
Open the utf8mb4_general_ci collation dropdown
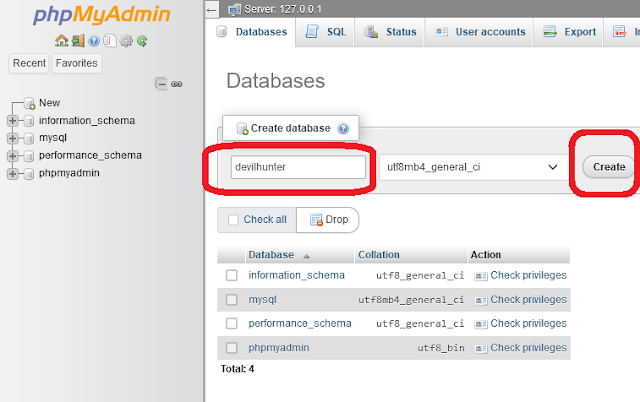[x=473, y=167]
